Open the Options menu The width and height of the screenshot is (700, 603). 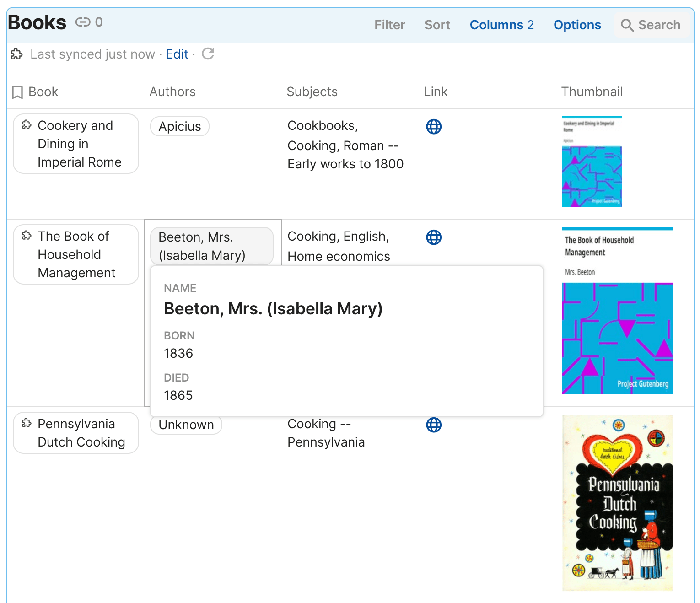pos(577,25)
